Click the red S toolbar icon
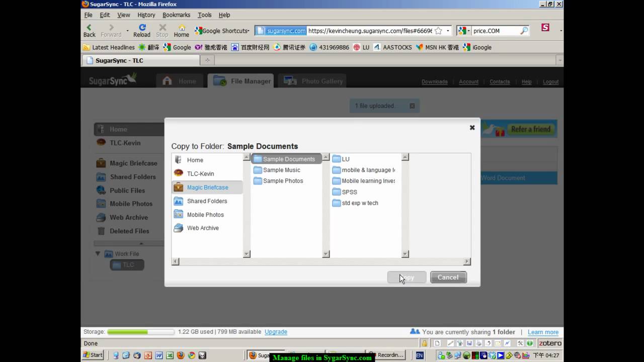This screenshot has height=362, width=644. point(545,28)
